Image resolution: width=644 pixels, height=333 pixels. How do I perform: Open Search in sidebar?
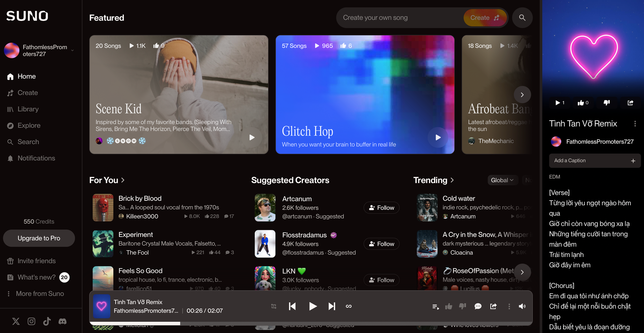(23, 142)
